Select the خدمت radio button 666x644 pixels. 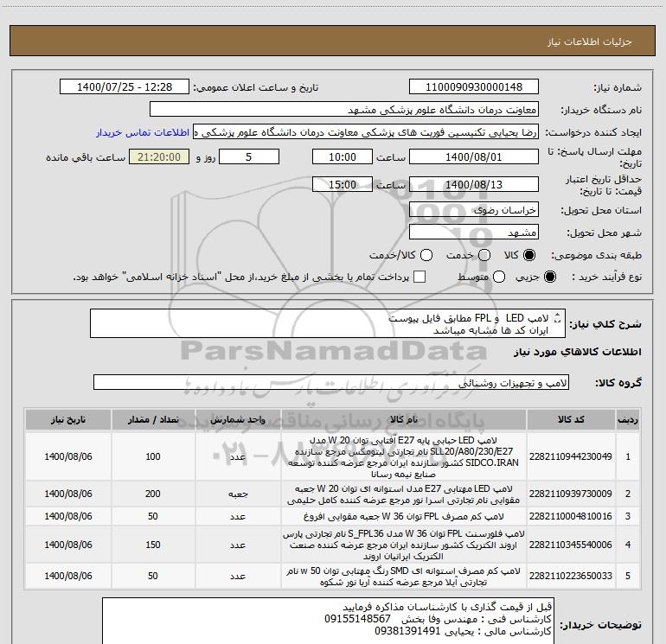tap(484, 255)
